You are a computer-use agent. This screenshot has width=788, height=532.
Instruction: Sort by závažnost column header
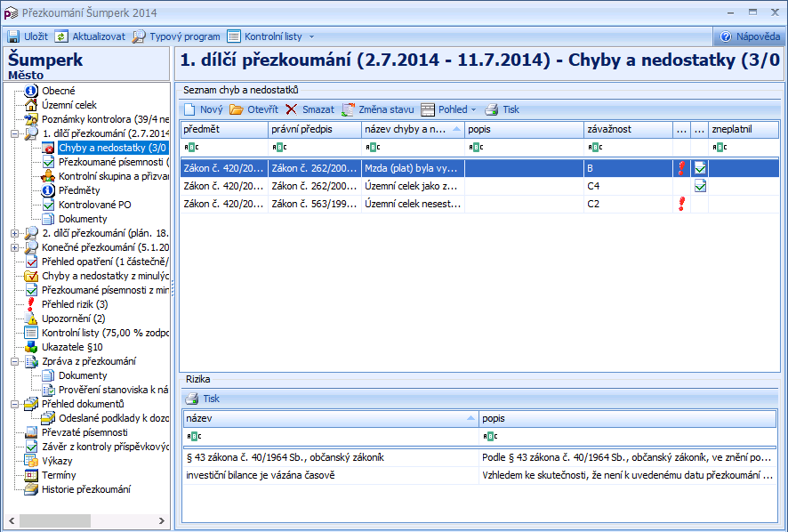coord(628,129)
